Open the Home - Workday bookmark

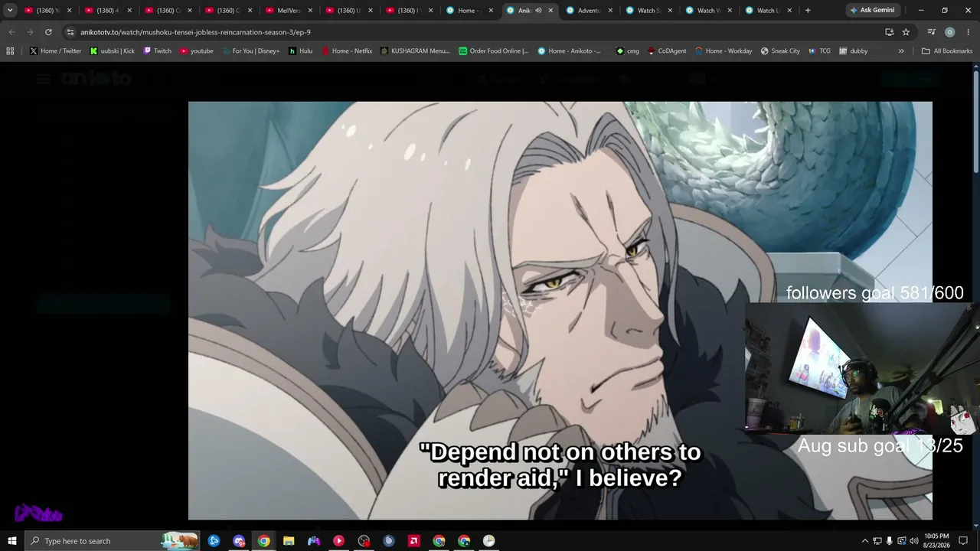point(724,51)
